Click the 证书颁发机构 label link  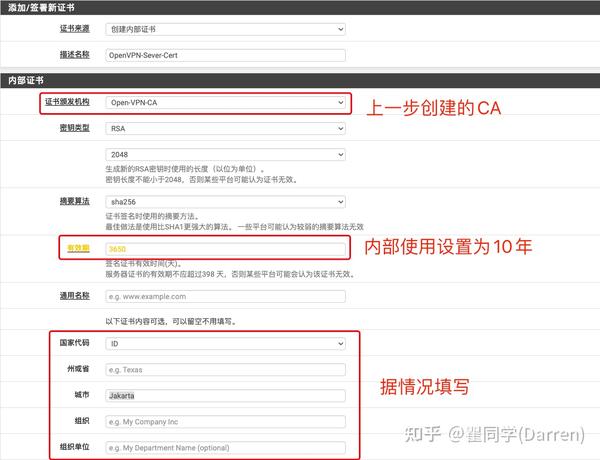67,102
